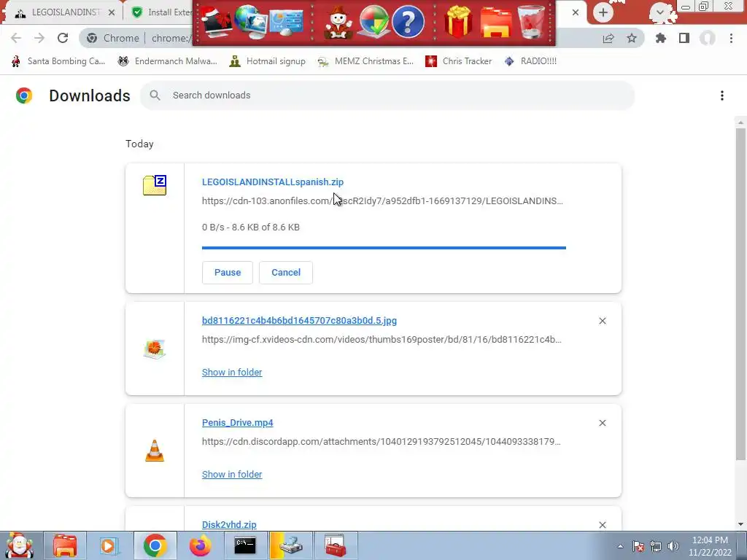
Task: Click the browser Back arrow
Action: (16, 38)
